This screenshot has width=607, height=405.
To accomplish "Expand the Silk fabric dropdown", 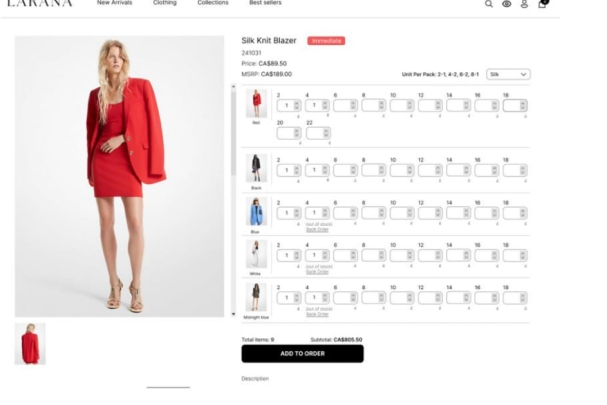I will [x=508, y=74].
